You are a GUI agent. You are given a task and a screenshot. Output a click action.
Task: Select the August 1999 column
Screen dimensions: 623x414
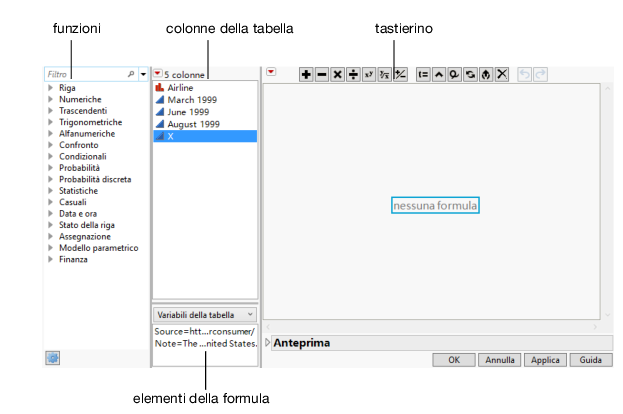pyautogui.click(x=205, y=124)
